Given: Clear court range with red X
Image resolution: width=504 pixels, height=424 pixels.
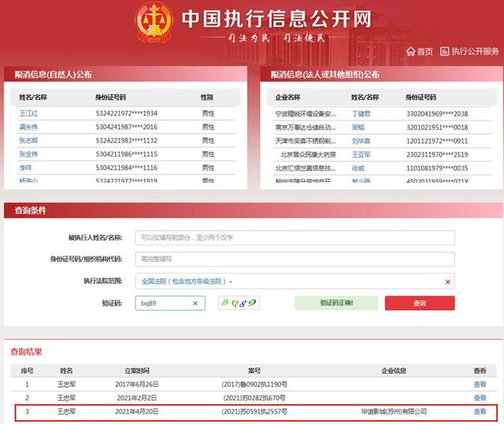Looking at the screenshot, I should pos(447,282).
